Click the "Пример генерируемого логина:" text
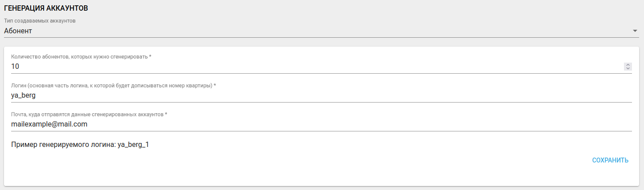 63,145
